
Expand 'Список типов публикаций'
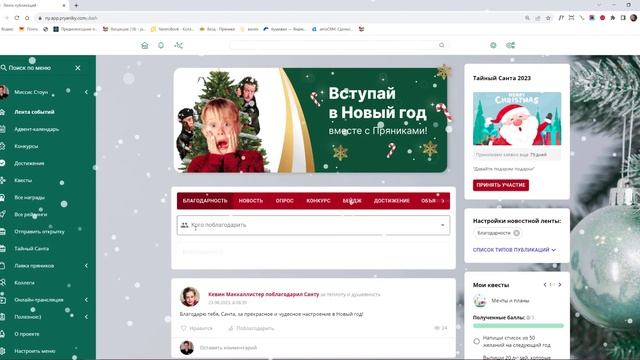pyautogui.click(x=514, y=250)
